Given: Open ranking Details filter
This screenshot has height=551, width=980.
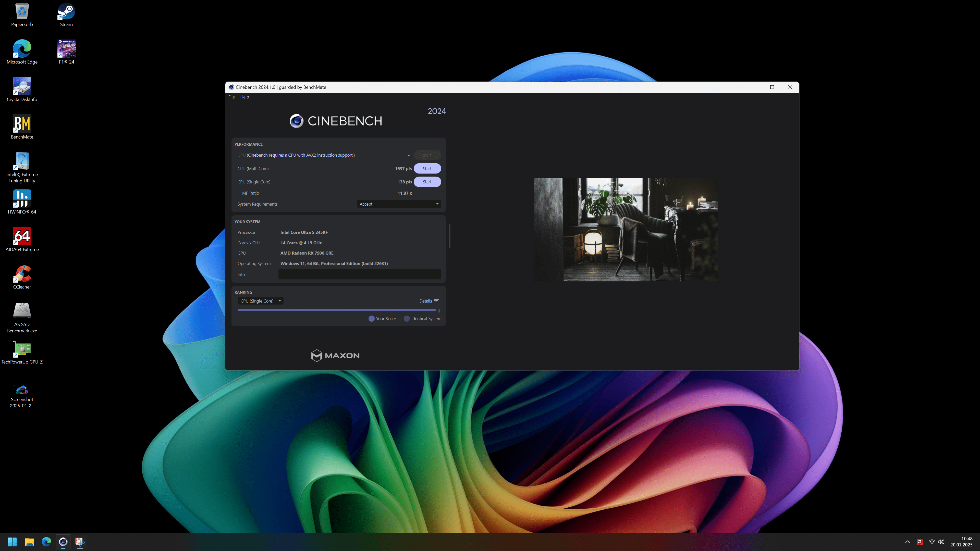Looking at the screenshot, I should coord(429,301).
